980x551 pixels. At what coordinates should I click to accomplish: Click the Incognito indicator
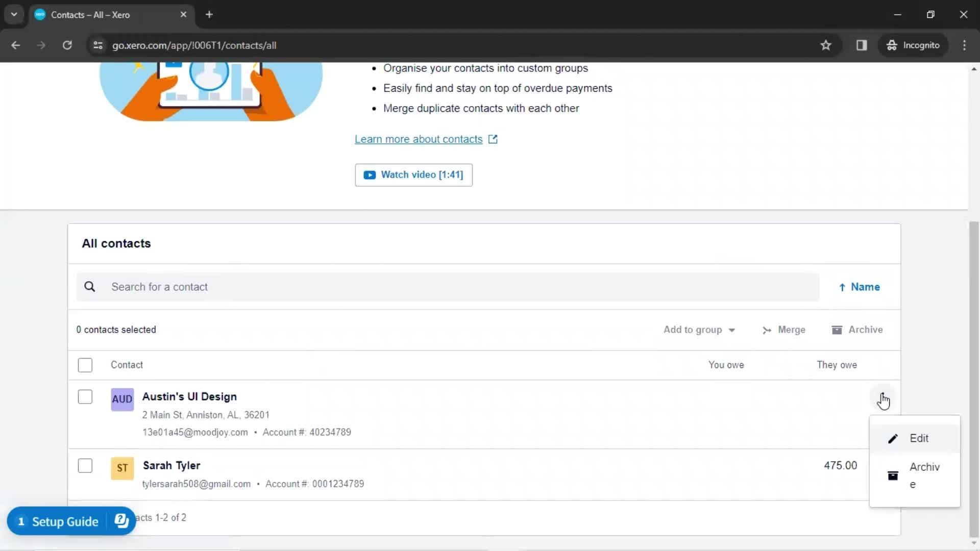pyautogui.click(x=913, y=45)
